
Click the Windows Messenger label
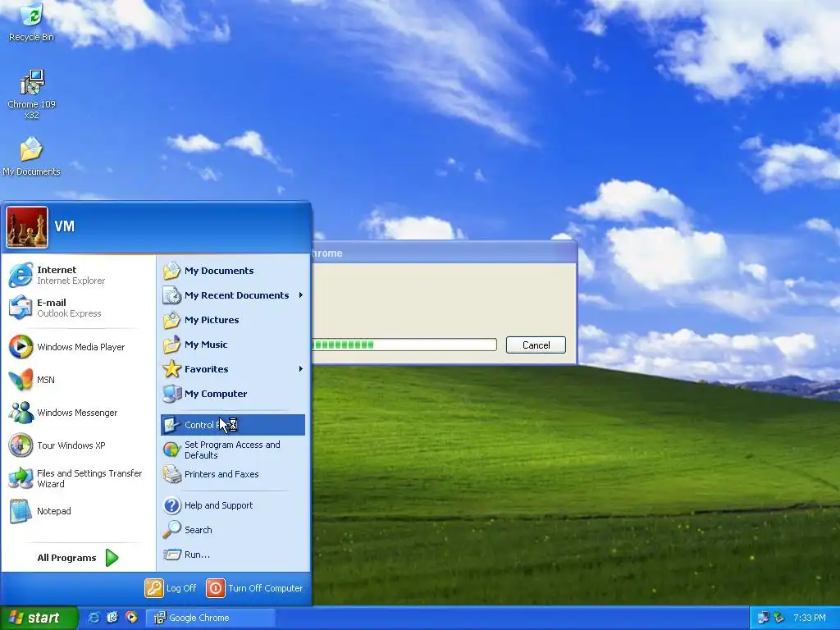point(77,413)
